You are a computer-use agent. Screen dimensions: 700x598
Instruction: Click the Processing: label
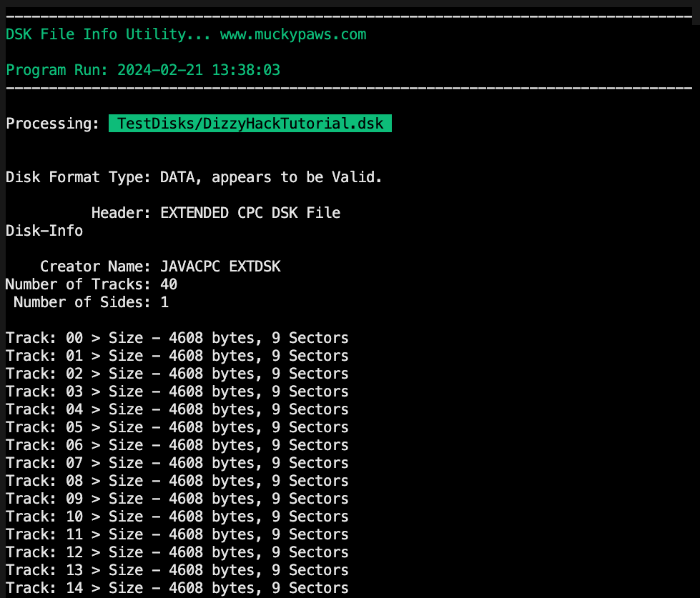pyautogui.click(x=52, y=124)
